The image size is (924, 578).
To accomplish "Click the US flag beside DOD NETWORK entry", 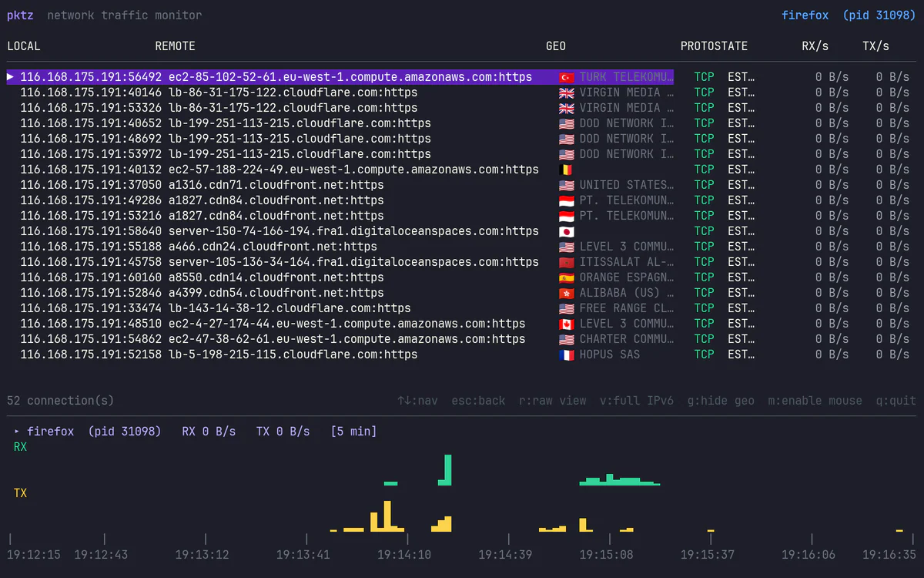I will pyautogui.click(x=567, y=123).
